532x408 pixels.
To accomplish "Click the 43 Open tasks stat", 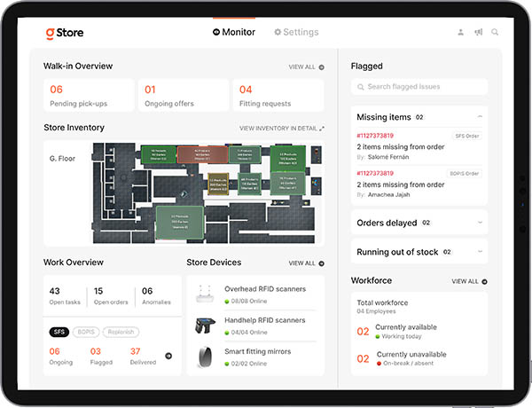I will (65, 296).
